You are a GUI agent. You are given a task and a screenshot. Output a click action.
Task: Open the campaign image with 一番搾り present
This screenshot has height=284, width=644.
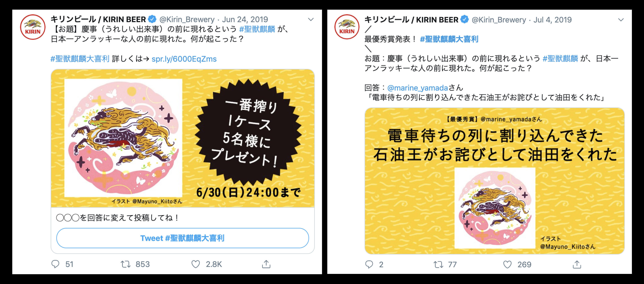182,138
